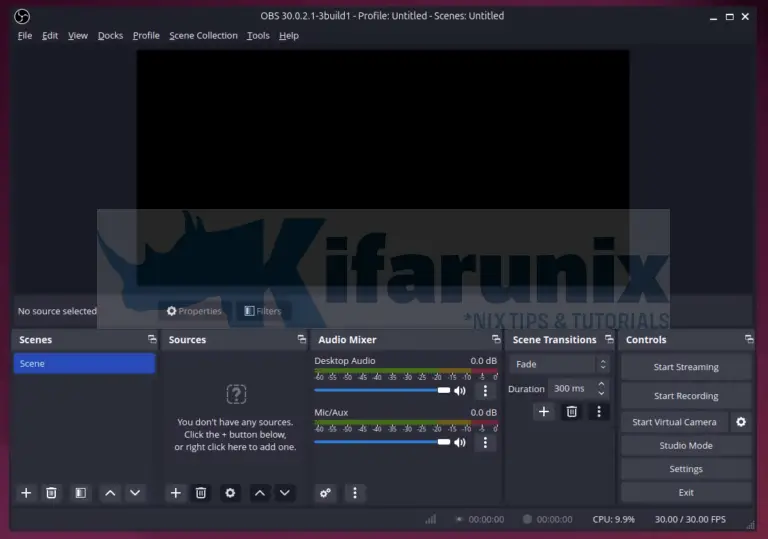Open the Fade transition dropdown
The width and height of the screenshot is (768, 539).
point(560,364)
